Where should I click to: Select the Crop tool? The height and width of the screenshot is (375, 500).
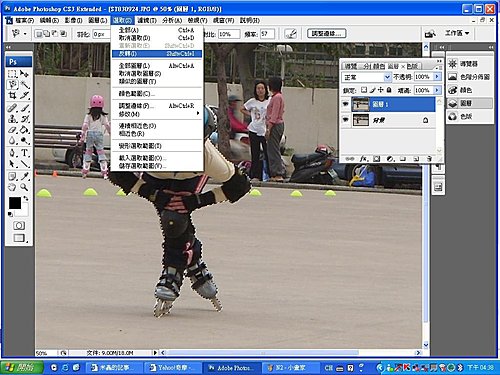coord(13,96)
